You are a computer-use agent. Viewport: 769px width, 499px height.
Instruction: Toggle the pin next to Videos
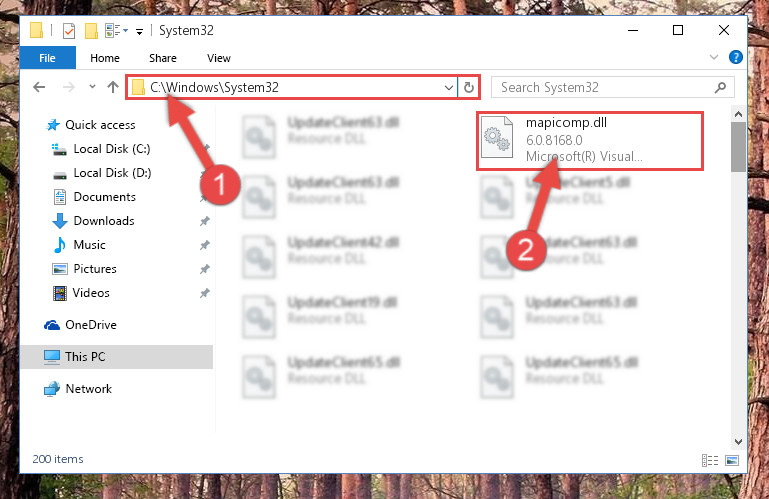pos(205,293)
